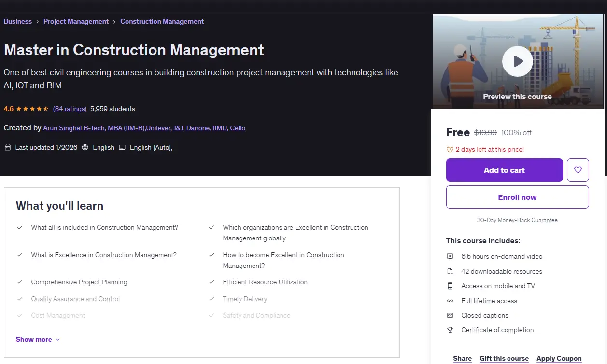Click the Free price label
607x364 pixels.
tap(458, 132)
